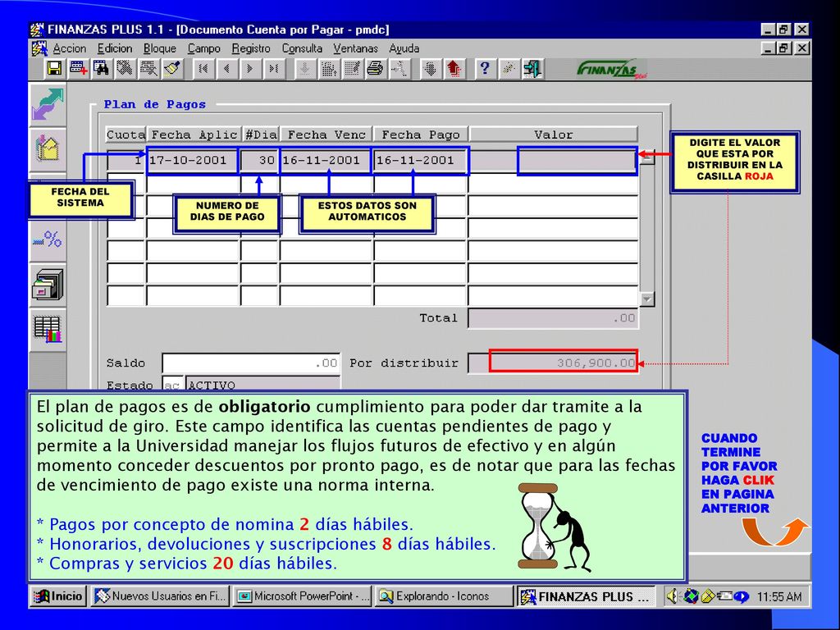This screenshot has height=630, width=840.
Task: Click the blue speech bubble icon in system tray
Action: [741, 596]
